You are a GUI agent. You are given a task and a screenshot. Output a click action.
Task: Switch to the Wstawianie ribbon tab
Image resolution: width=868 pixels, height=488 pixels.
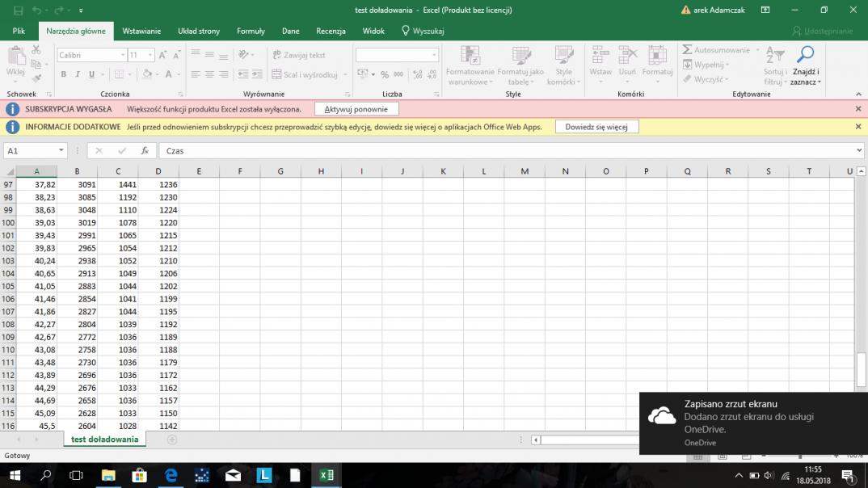141,31
